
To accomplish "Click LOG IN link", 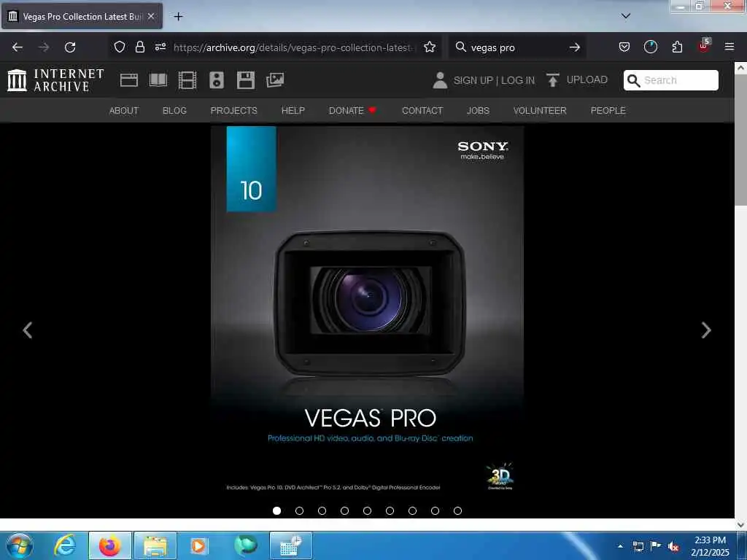I will (517, 80).
